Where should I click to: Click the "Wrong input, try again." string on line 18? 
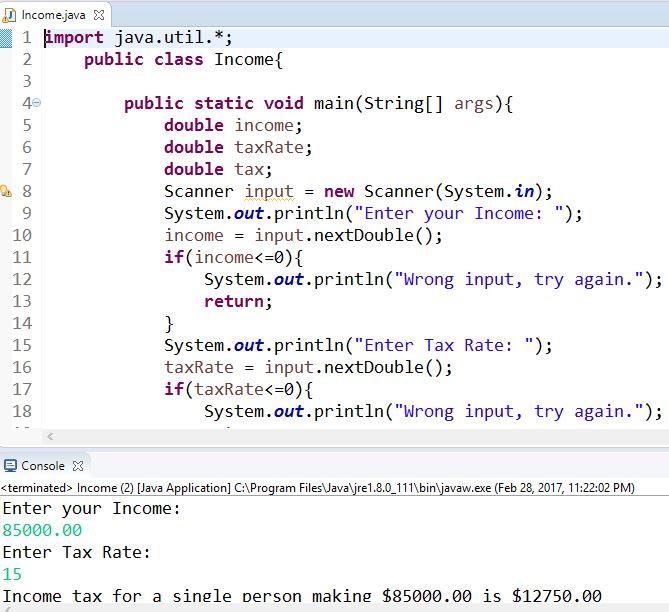click(x=519, y=411)
